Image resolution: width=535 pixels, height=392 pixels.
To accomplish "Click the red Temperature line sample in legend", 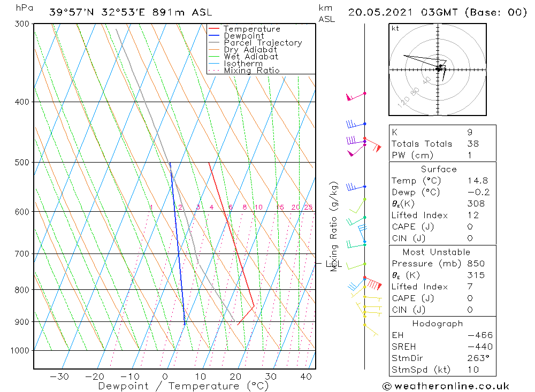I will 214,29.
